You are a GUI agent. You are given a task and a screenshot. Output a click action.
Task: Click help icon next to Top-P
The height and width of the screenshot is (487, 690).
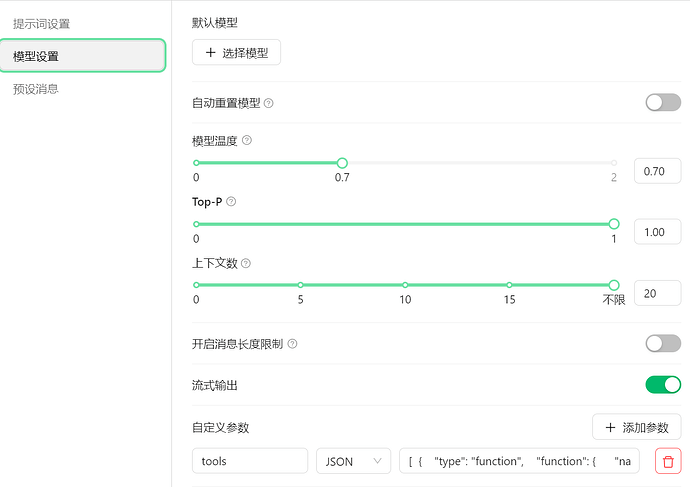click(231, 202)
